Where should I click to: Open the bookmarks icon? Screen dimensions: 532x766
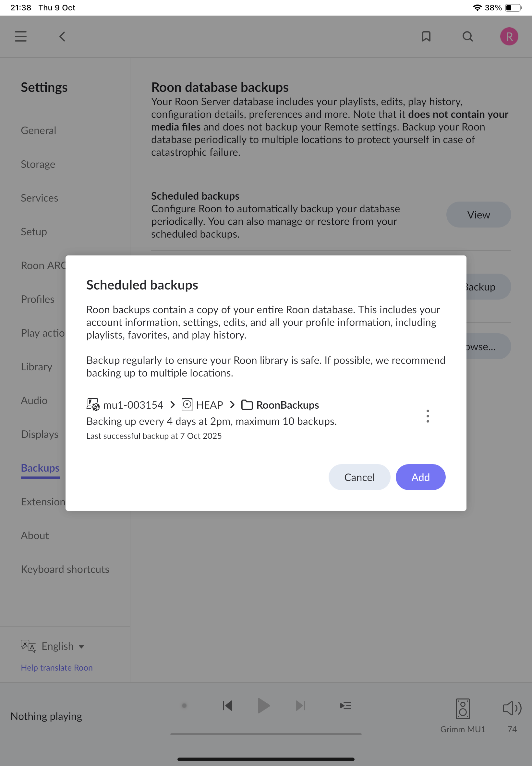coord(426,36)
